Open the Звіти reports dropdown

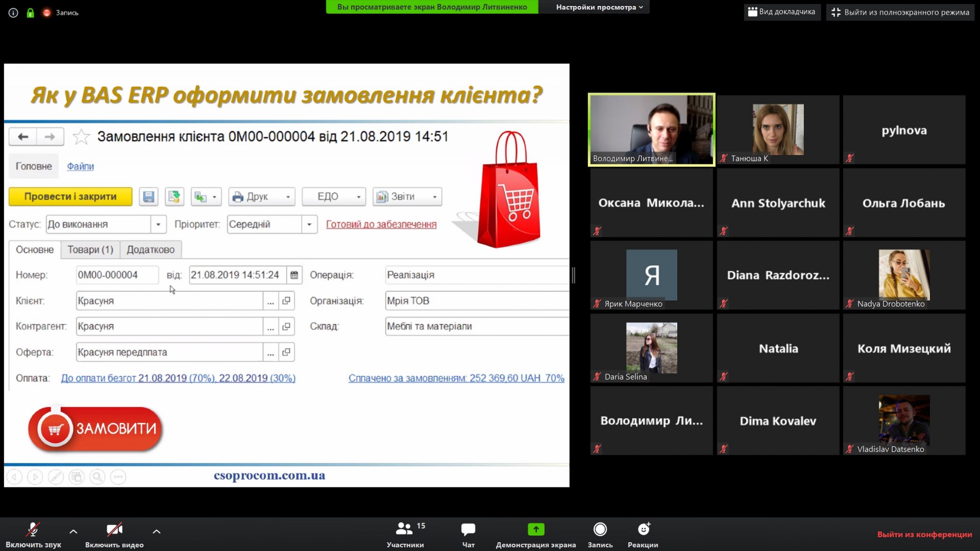(x=407, y=196)
